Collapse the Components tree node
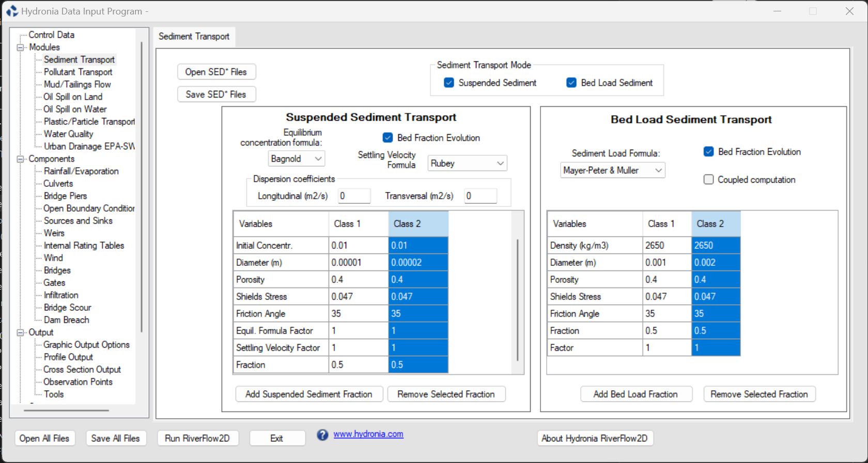Screen dimensions: 868x463 point(21,159)
